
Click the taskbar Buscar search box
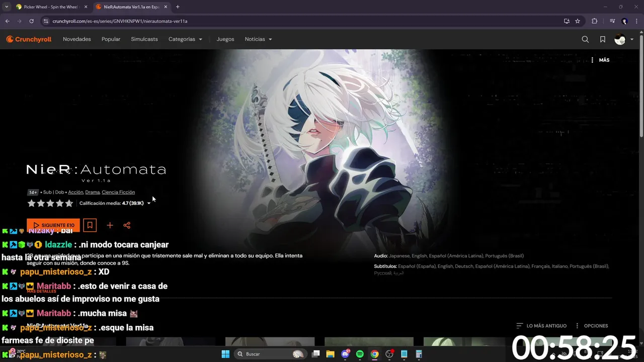[271, 354]
